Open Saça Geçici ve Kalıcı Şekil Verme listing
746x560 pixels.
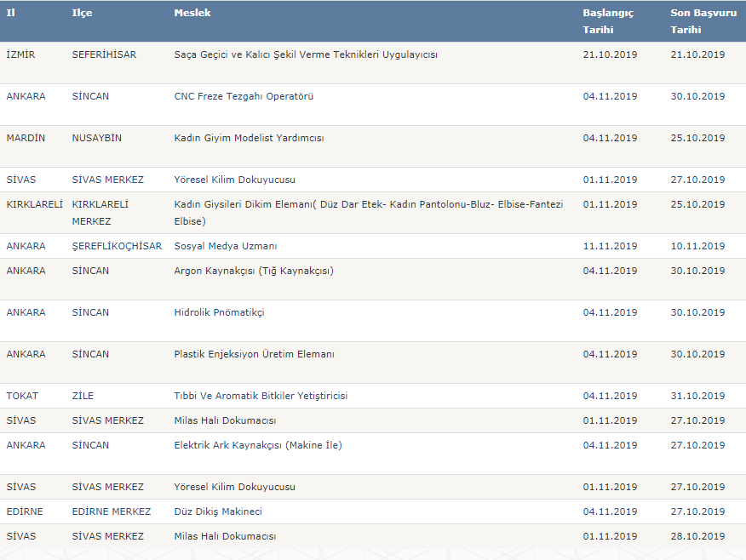click(306, 54)
